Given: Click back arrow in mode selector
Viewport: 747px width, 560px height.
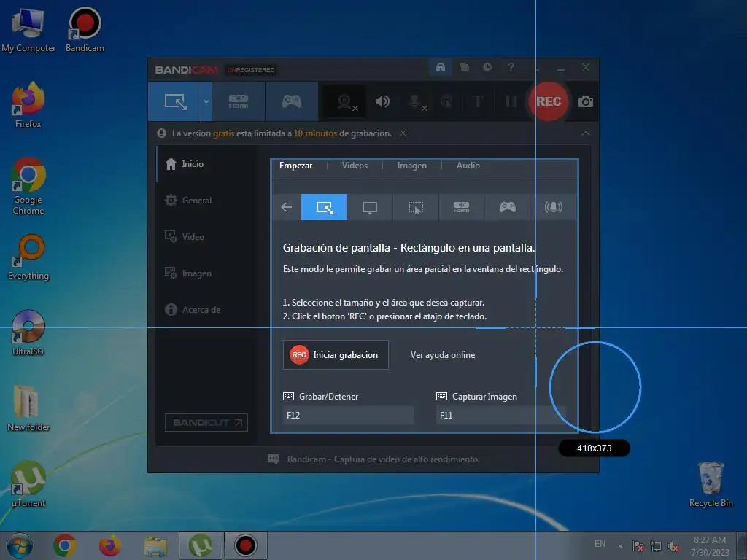Looking at the screenshot, I should 286,207.
